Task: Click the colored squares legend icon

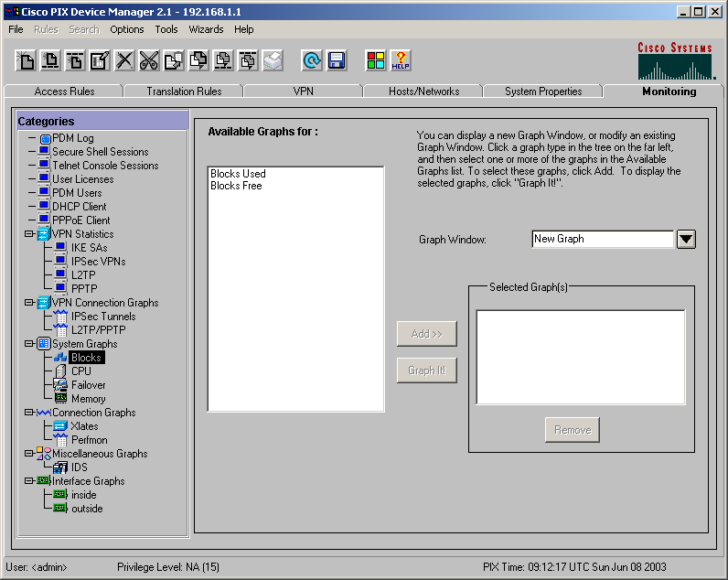Action: (x=376, y=60)
